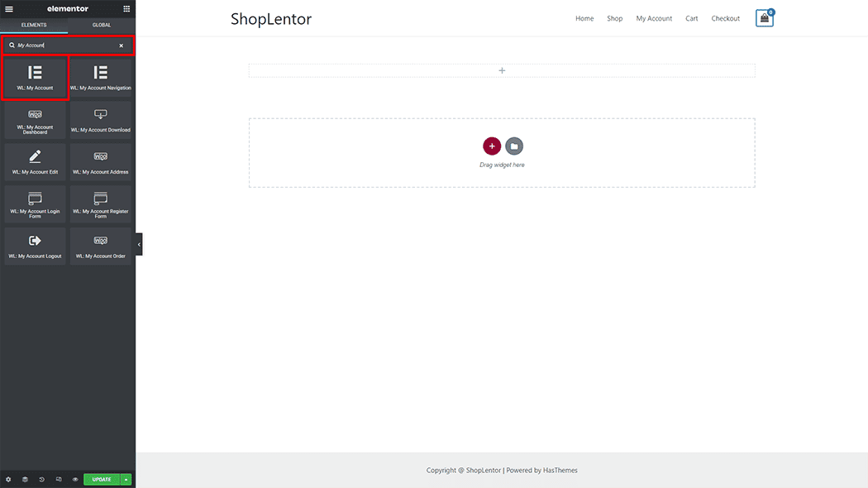Switch to the Elements tab
Screen dimensions: 868x488
pos(34,25)
